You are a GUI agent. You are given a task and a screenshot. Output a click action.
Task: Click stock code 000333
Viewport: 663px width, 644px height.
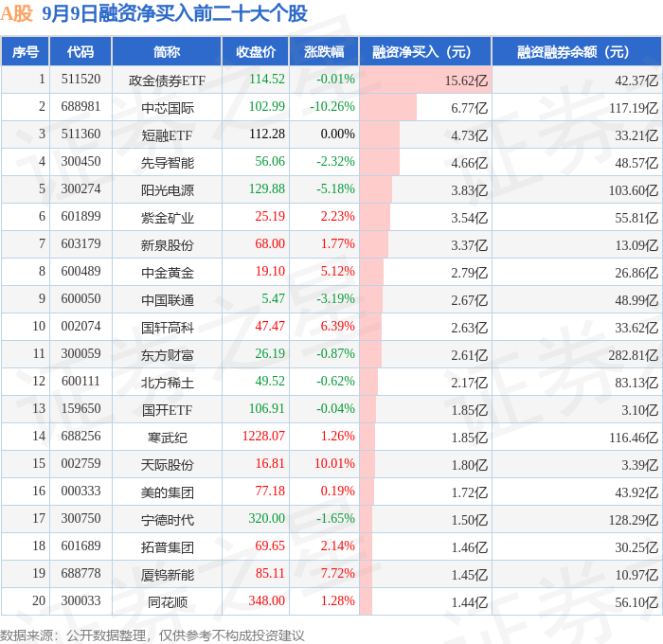coord(81,492)
